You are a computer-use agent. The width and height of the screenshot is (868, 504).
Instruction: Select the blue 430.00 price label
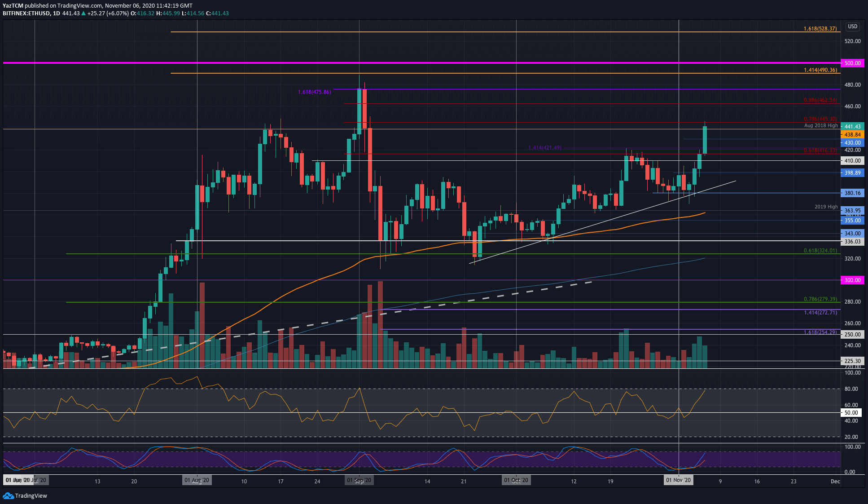[x=852, y=143]
